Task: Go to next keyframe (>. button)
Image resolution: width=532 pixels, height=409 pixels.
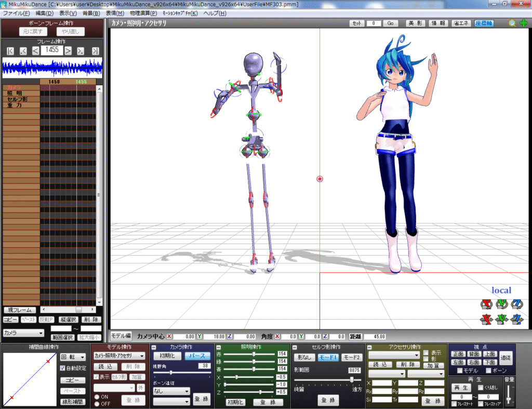Action: (81, 51)
